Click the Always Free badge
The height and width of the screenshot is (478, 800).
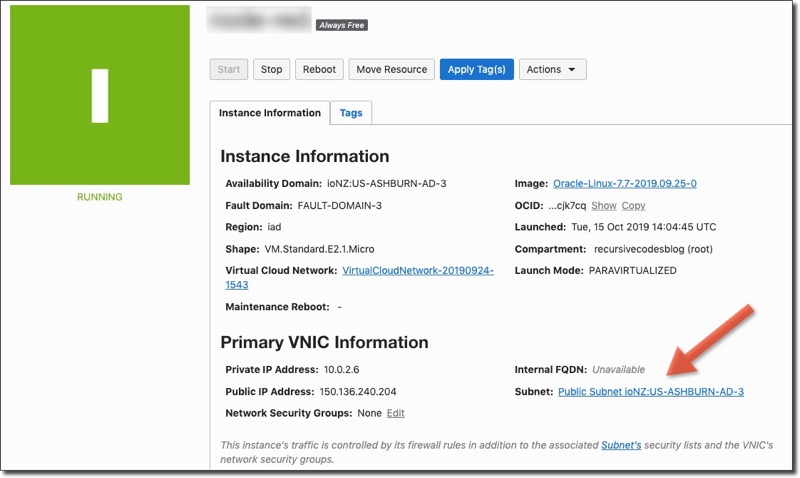point(342,25)
